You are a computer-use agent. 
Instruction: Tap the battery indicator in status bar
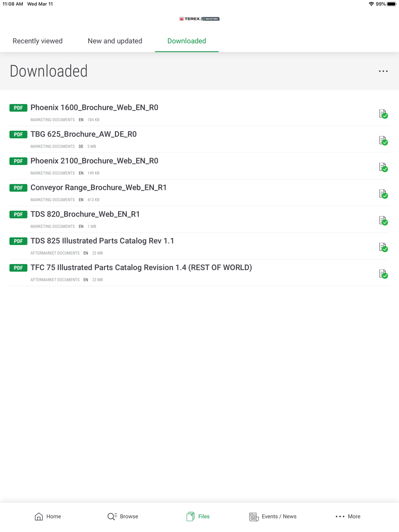[x=392, y=4]
